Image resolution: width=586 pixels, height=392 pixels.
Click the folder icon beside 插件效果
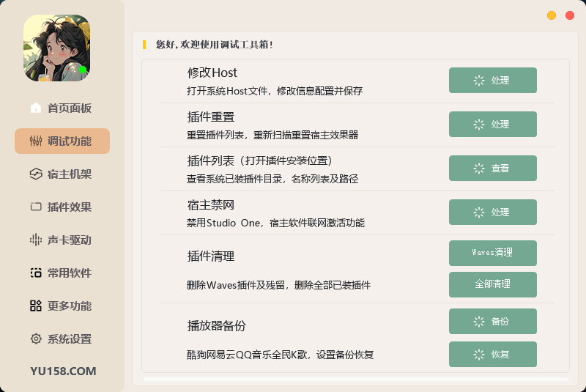tap(35, 207)
